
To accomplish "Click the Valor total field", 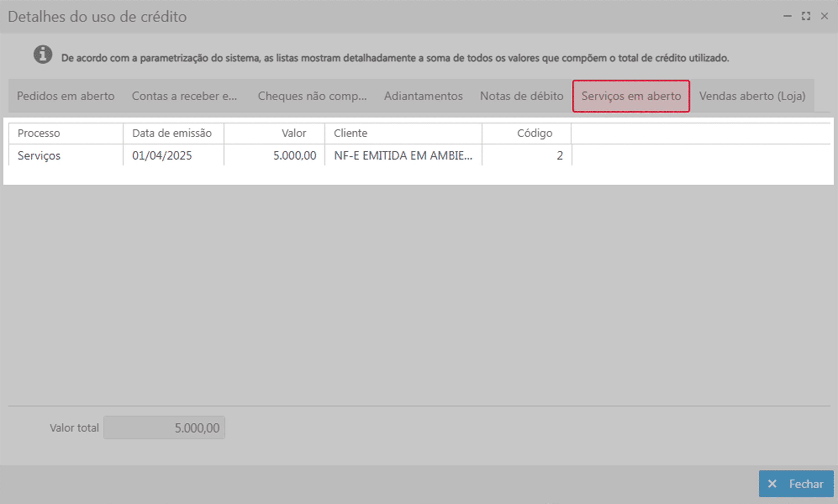I will (164, 428).
